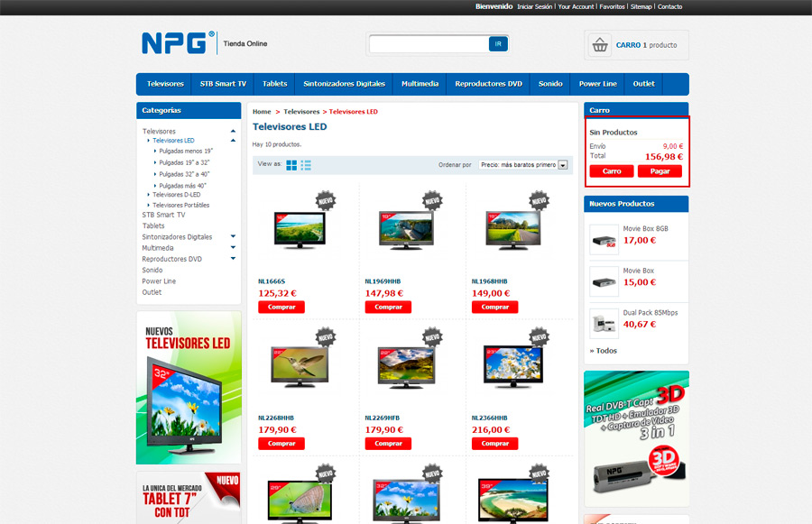The image size is (812, 524).
Task: Select STB Smart TV in sidebar categories
Action: click(163, 215)
